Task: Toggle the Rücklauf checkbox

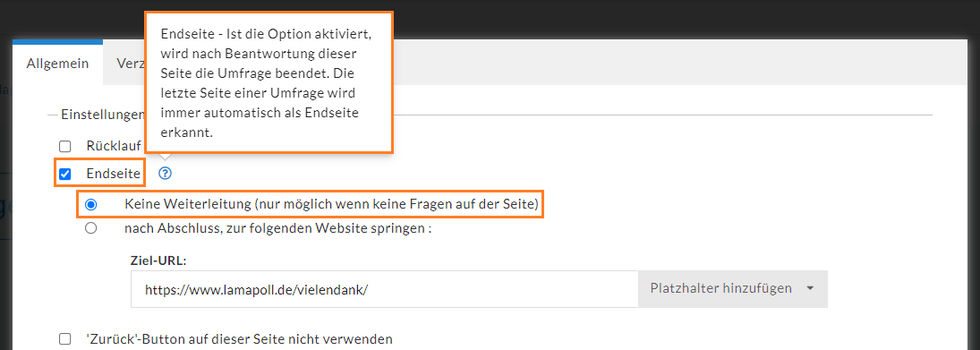Action: [65, 147]
